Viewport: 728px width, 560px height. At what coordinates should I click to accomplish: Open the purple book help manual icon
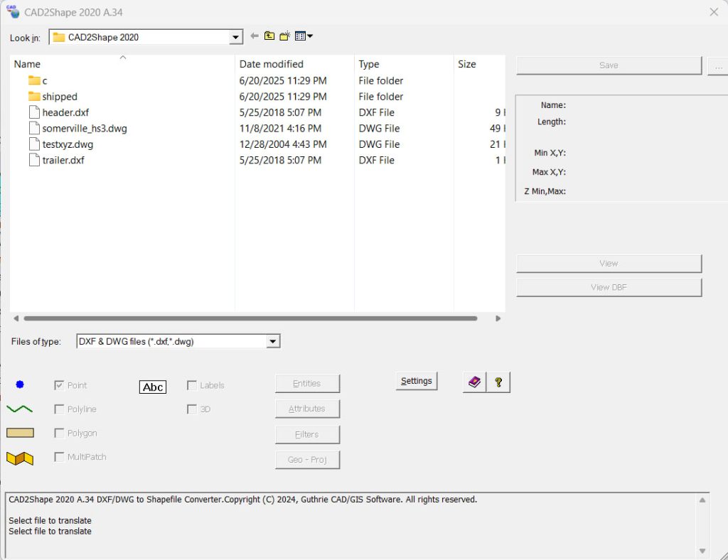(474, 382)
